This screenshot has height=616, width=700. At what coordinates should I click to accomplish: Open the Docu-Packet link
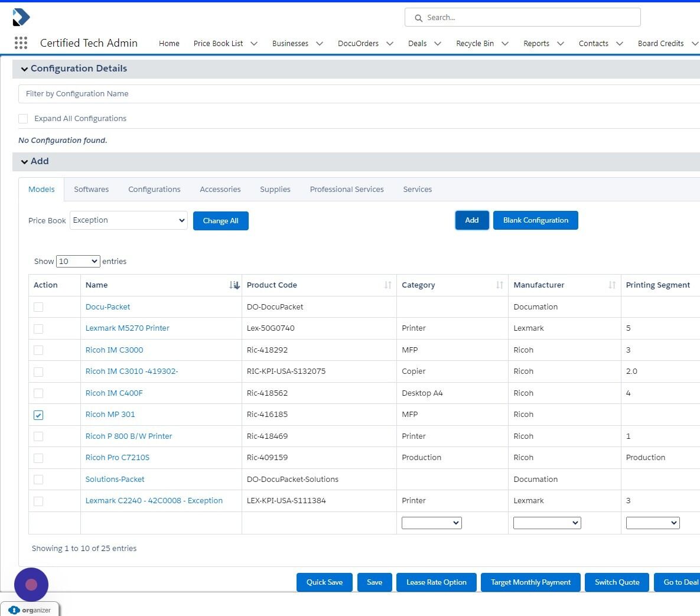coord(108,307)
